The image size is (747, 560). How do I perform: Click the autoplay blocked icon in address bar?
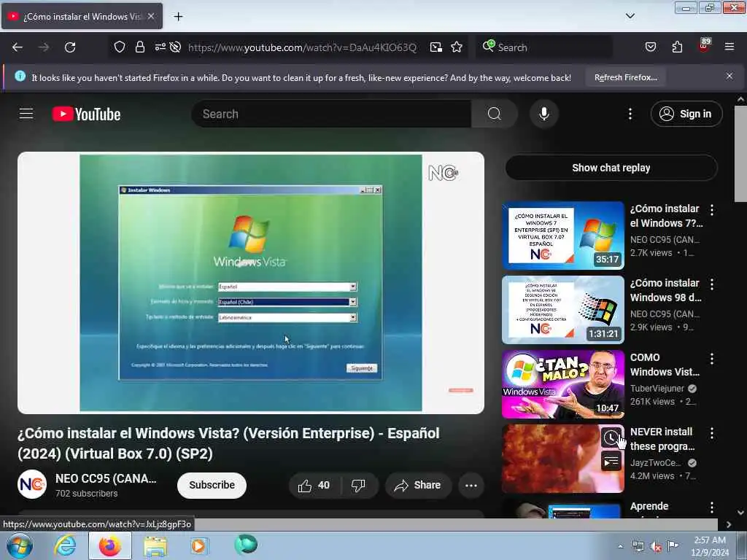pos(175,47)
